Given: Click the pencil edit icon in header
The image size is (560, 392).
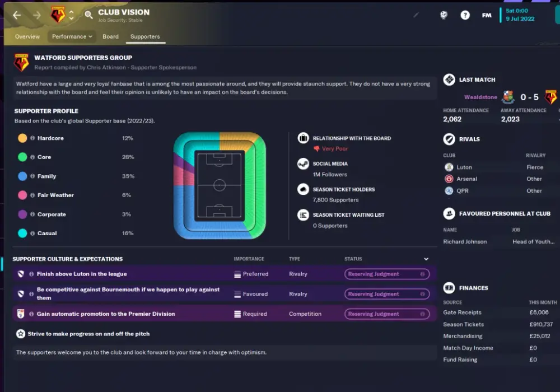Looking at the screenshot, I should click(x=416, y=15).
